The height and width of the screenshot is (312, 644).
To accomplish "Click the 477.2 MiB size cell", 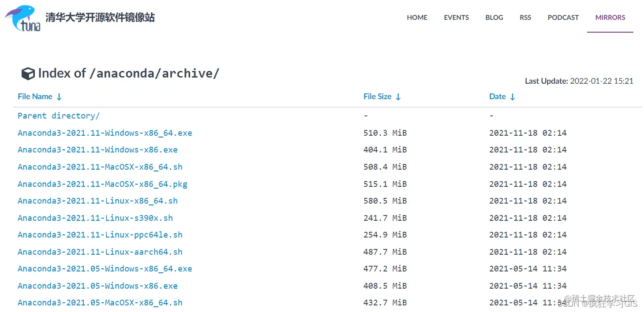I will pyautogui.click(x=385, y=269).
